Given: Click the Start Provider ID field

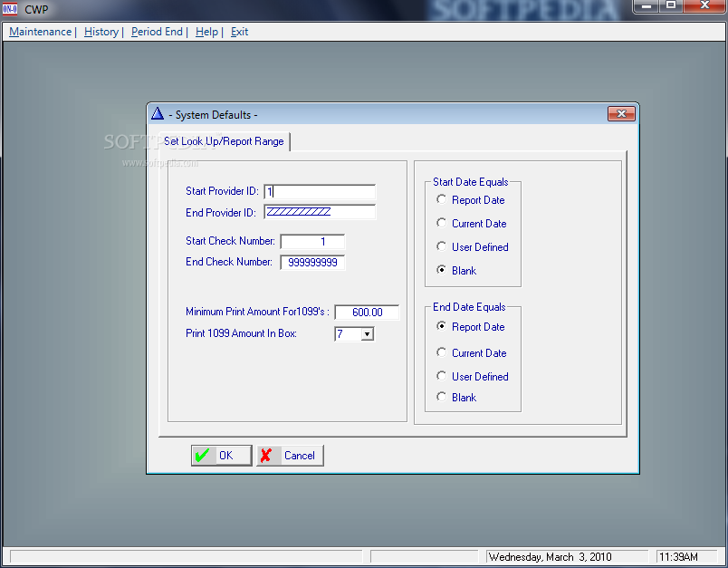Looking at the screenshot, I should coord(320,191).
